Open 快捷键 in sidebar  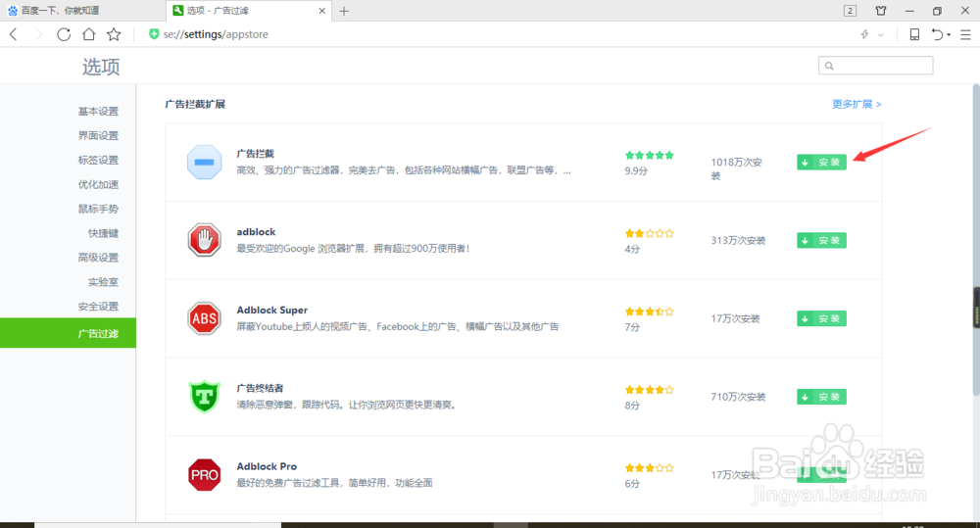103,233
